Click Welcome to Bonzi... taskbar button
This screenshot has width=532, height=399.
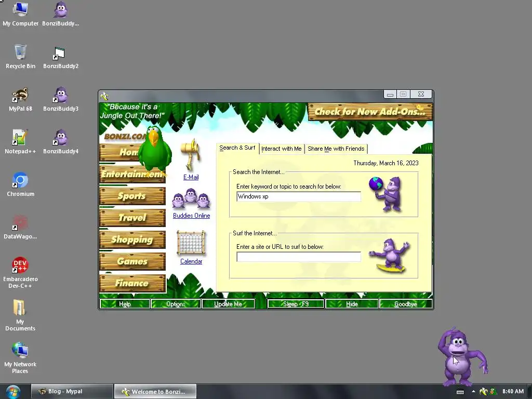(x=155, y=392)
